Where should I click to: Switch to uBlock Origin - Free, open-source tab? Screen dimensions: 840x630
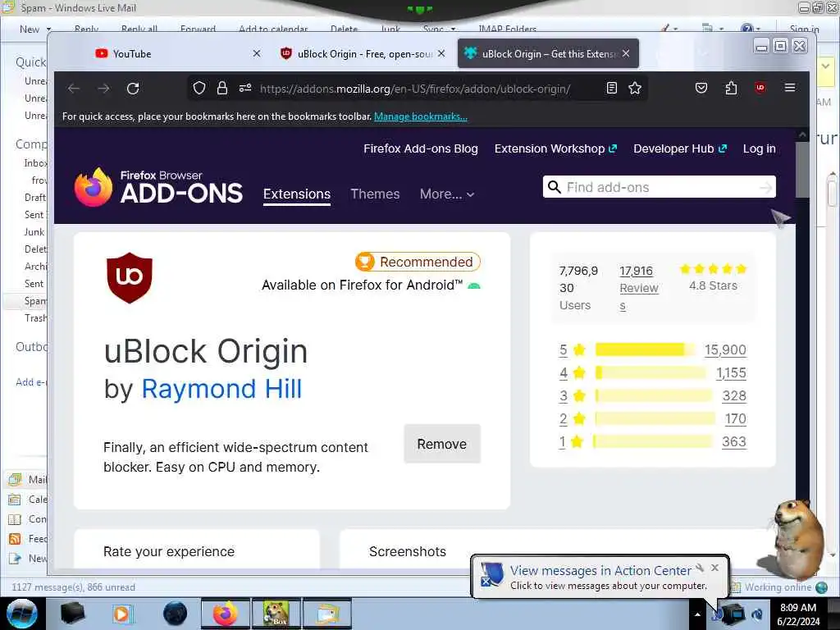(364, 53)
